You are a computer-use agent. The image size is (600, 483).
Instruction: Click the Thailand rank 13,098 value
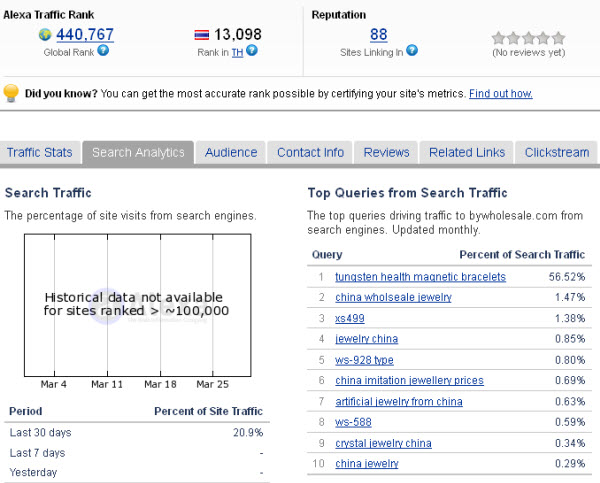click(x=238, y=34)
